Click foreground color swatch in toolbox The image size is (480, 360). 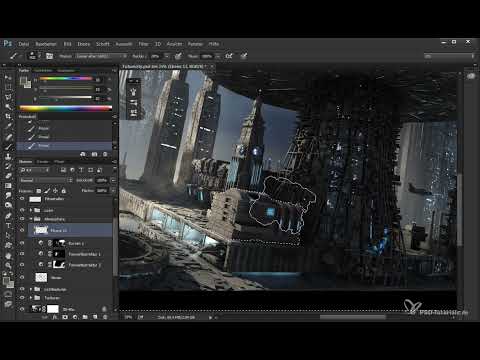6,281
